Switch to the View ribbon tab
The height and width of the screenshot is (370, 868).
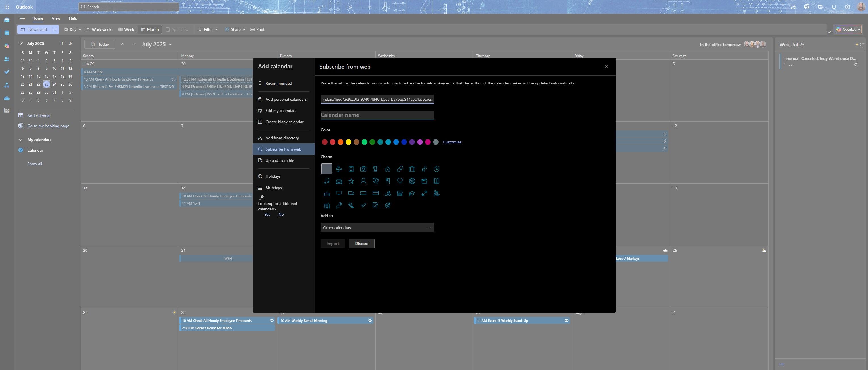point(56,18)
